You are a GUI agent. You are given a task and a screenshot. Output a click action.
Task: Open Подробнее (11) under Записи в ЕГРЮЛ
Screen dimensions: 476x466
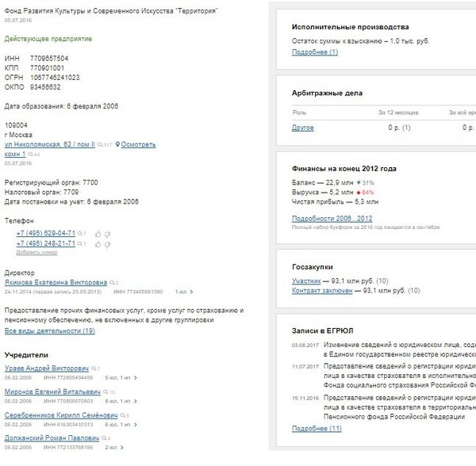click(x=317, y=428)
